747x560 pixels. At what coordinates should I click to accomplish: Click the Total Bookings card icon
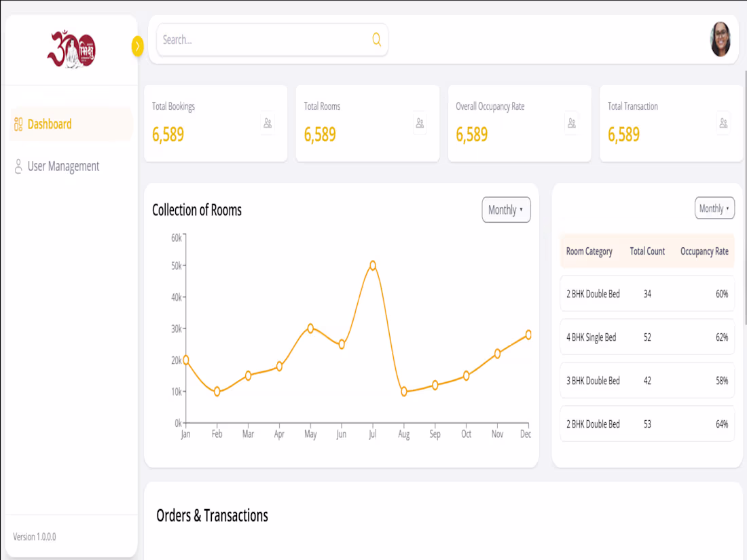click(267, 124)
